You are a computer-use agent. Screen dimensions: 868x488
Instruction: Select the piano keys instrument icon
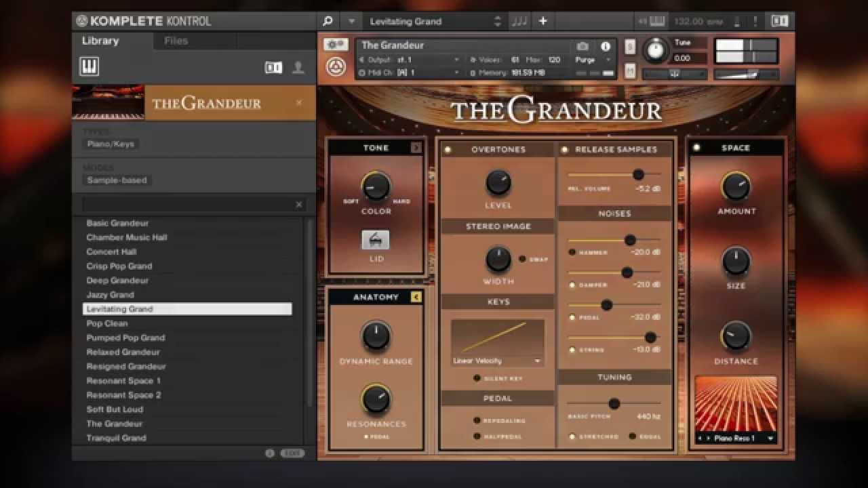[90, 66]
